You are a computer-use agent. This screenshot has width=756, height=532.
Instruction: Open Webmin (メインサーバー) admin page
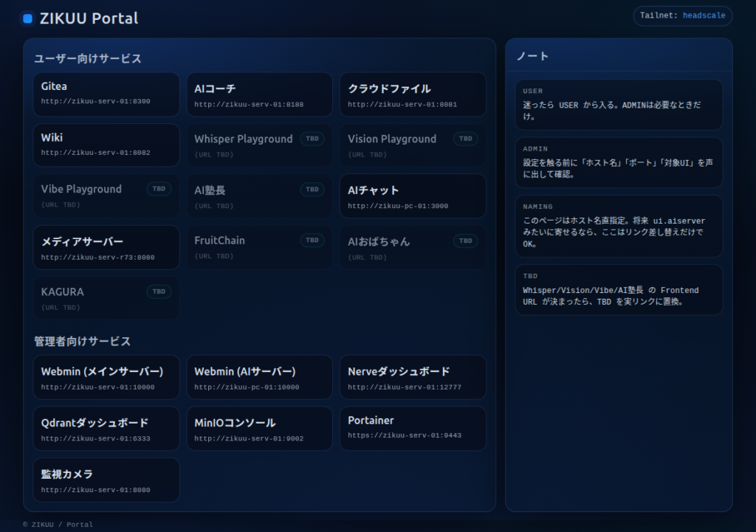point(106,377)
